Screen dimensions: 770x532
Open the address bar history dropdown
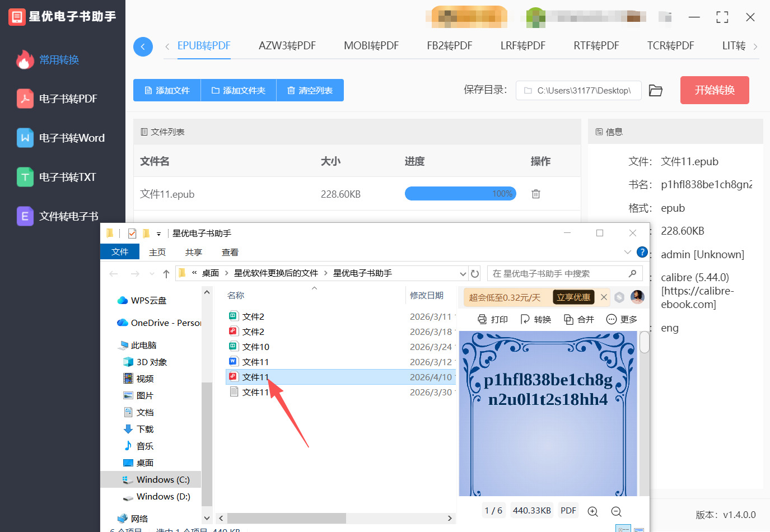463,274
